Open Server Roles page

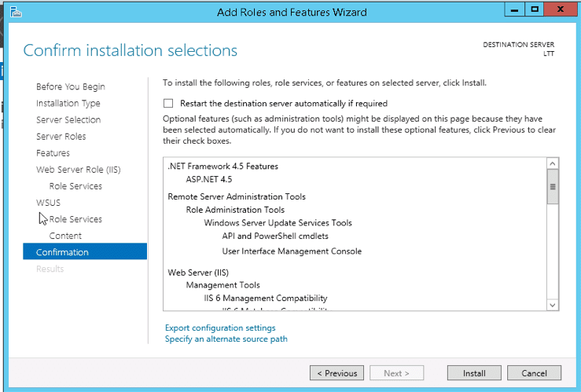click(x=61, y=137)
